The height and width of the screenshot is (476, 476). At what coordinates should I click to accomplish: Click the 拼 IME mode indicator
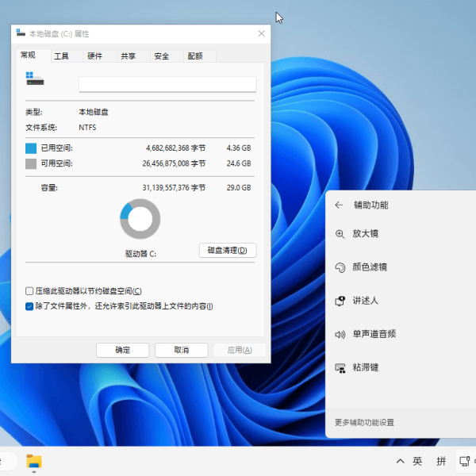(x=441, y=462)
